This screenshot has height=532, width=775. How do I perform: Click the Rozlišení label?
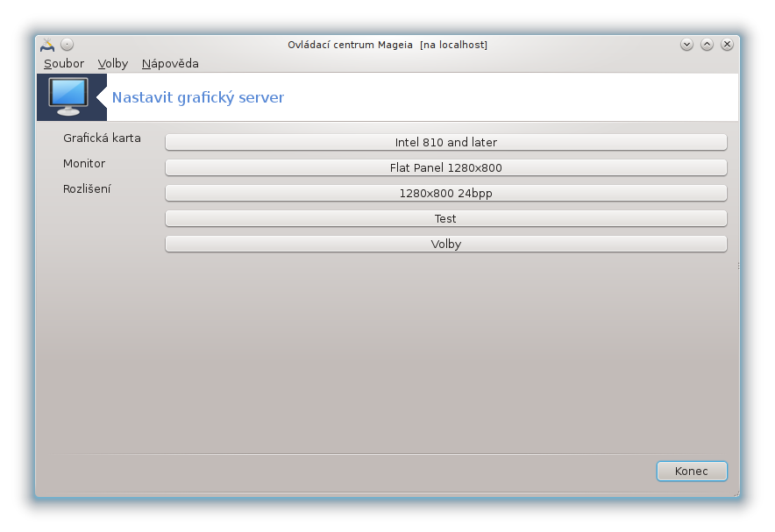87,188
